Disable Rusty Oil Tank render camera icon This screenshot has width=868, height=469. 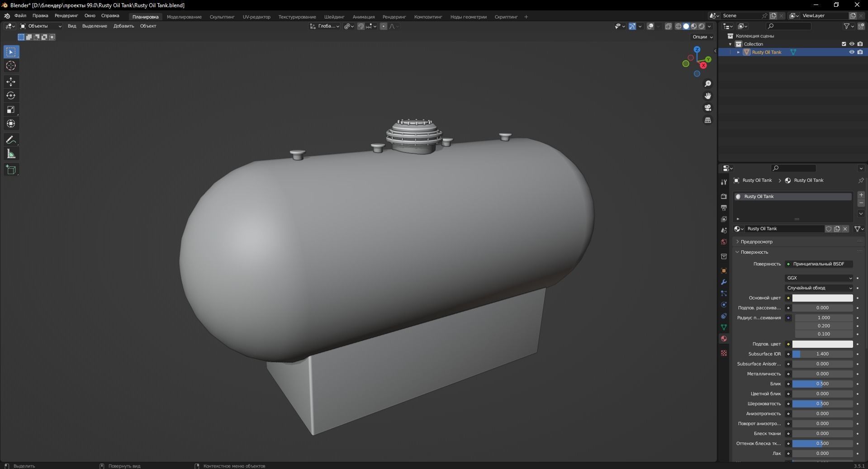click(860, 52)
